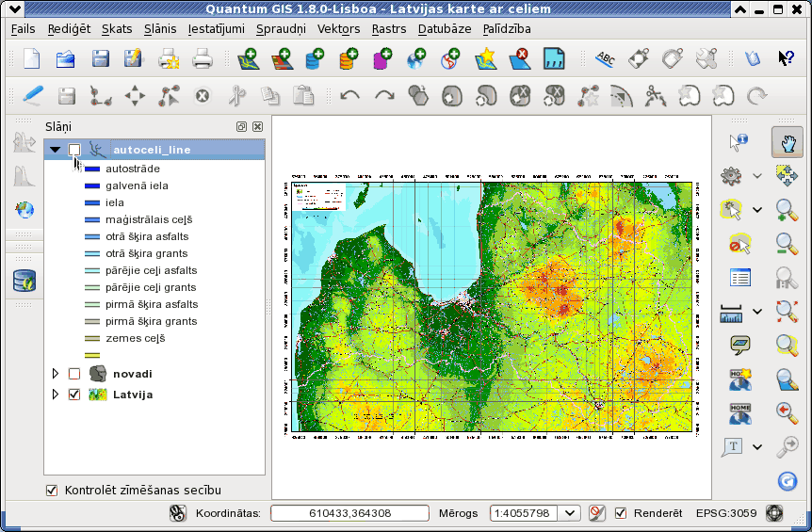Open print composer printer icon

point(169,59)
